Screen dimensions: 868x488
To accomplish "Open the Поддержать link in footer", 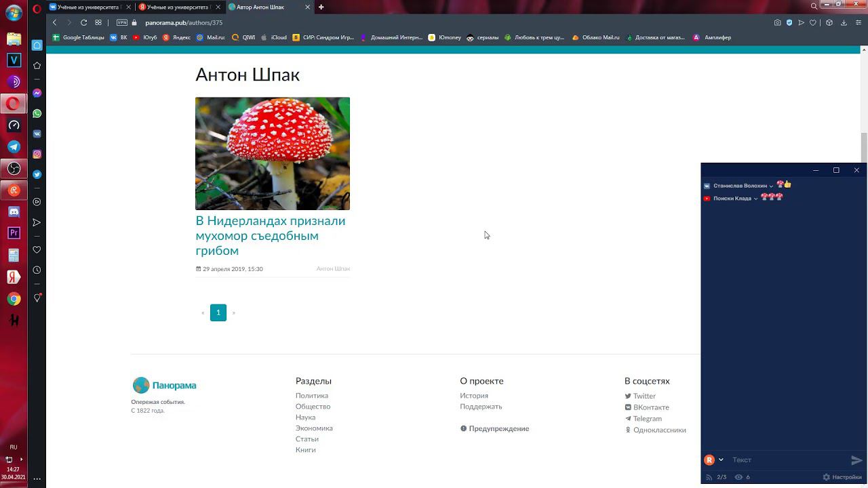I will [x=481, y=407].
